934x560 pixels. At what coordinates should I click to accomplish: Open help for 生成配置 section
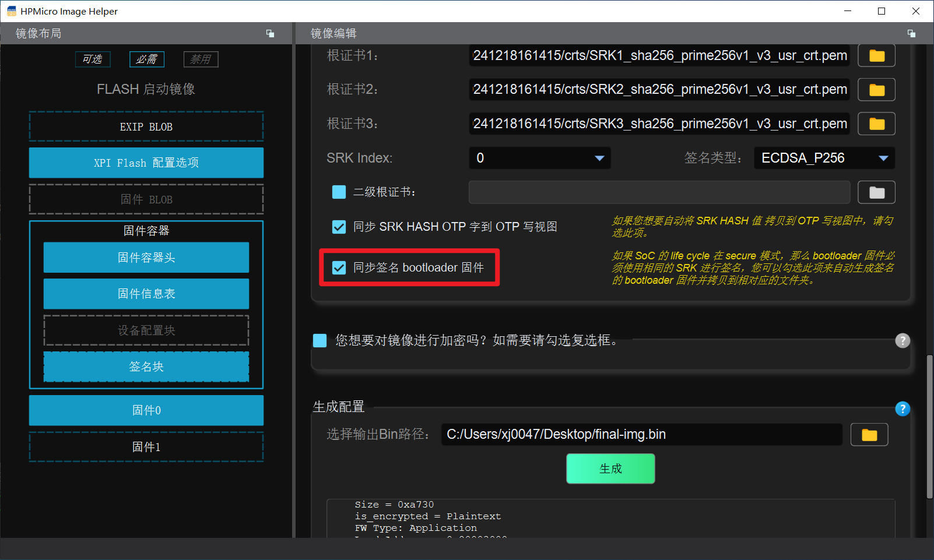[x=903, y=409]
